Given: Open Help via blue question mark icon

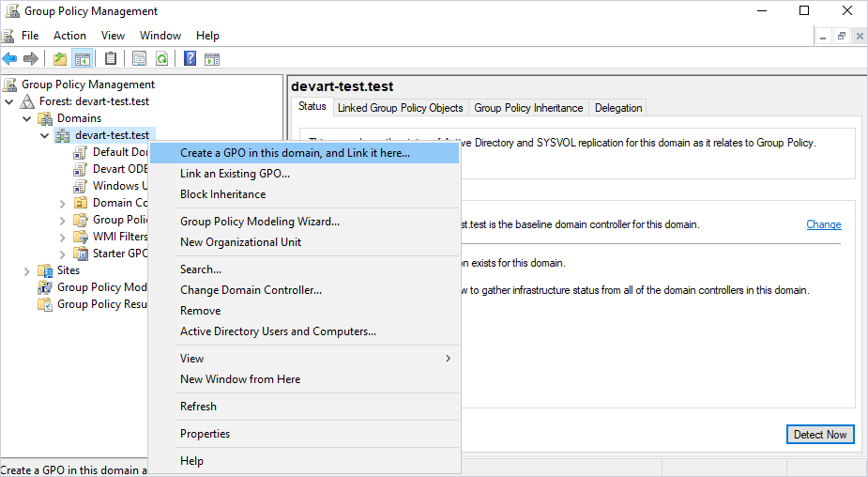Looking at the screenshot, I should (190, 59).
